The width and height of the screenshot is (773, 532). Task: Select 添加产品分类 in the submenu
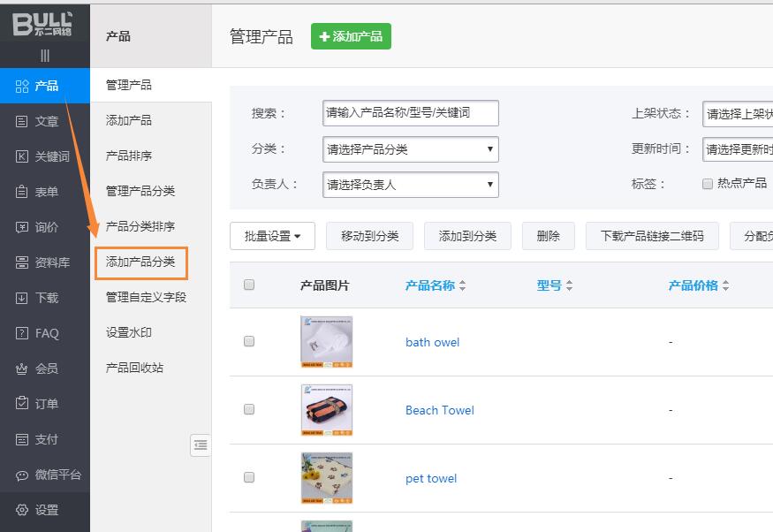pyautogui.click(x=140, y=262)
